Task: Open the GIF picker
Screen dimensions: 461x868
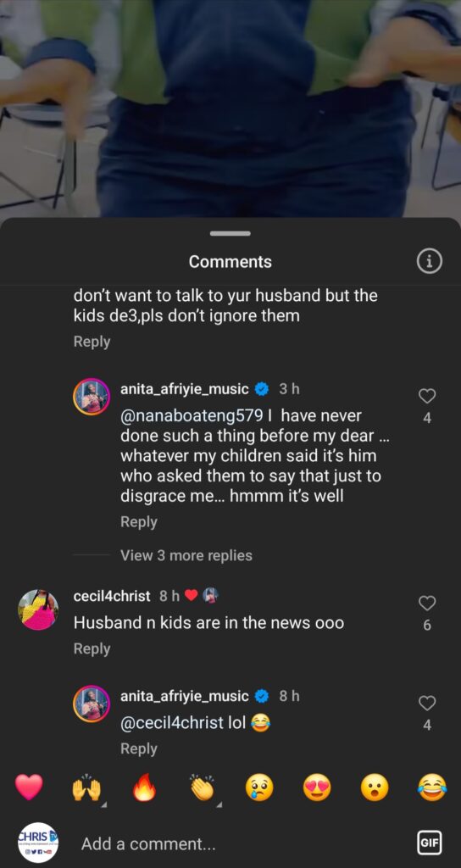Action: point(430,843)
